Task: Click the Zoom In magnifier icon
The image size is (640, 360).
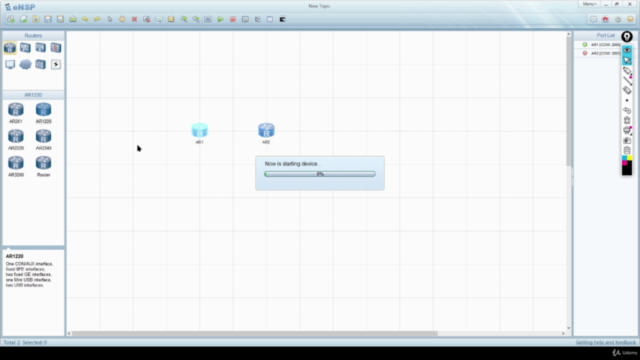Action: 184,19
